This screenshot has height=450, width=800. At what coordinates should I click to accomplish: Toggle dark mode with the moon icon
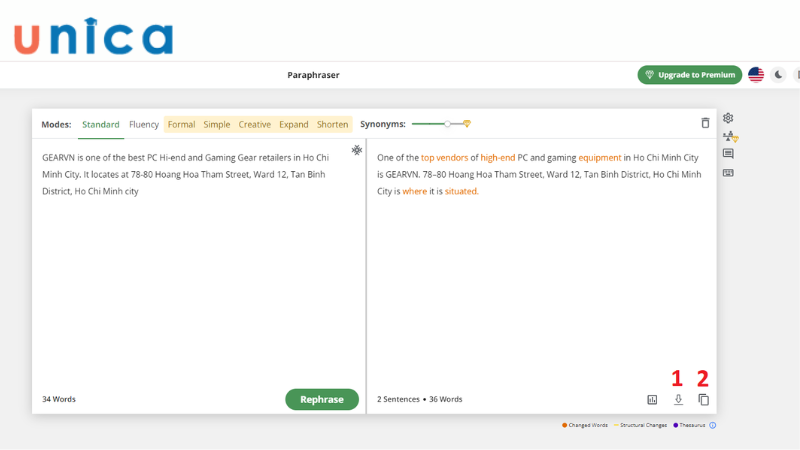tap(779, 75)
